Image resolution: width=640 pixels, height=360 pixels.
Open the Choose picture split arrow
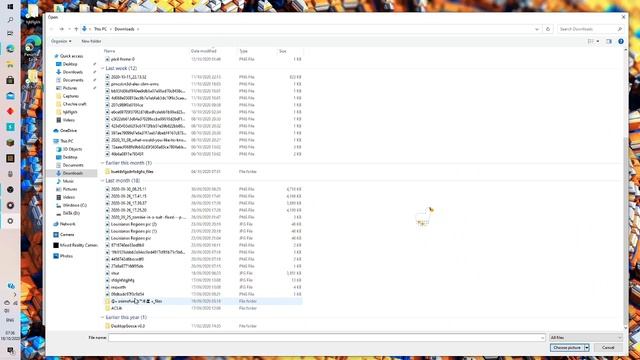click(587, 347)
